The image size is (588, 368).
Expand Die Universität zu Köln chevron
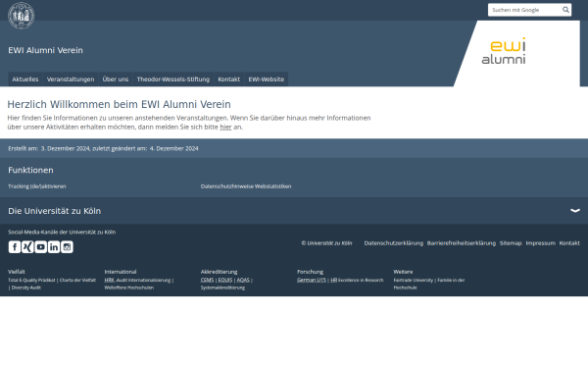click(x=575, y=211)
